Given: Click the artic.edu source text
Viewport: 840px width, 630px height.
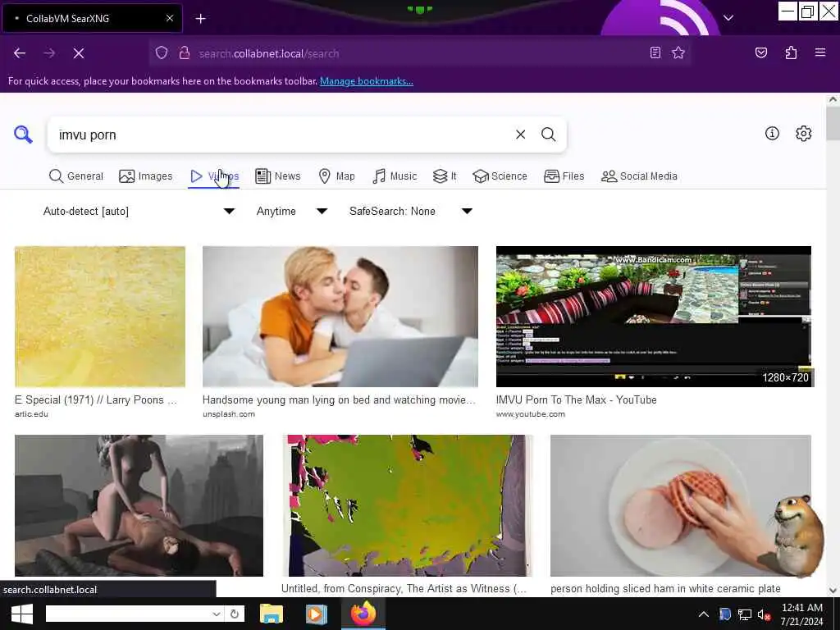Looking at the screenshot, I should [32, 414].
